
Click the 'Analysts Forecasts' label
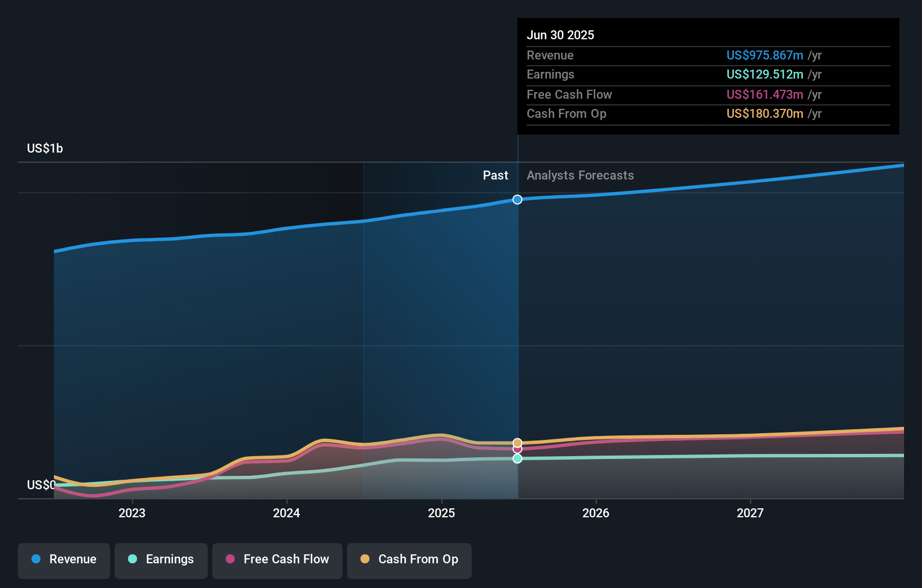pyautogui.click(x=580, y=175)
